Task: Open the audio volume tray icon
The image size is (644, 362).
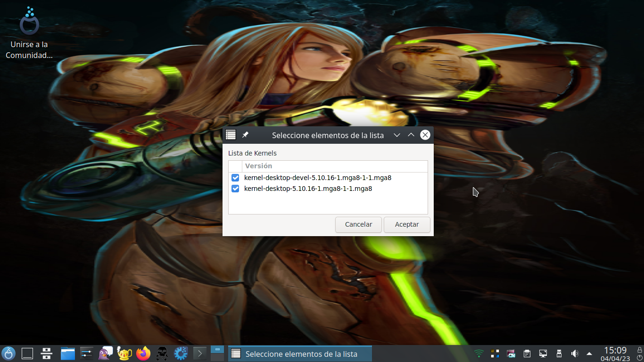Action: click(575, 354)
